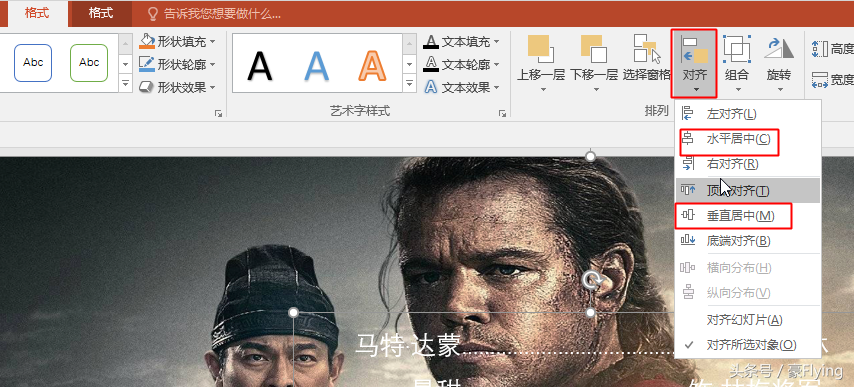The width and height of the screenshot is (854, 387).
Task: Expand 文本填充 dropdown arrow
Action: click(496, 42)
